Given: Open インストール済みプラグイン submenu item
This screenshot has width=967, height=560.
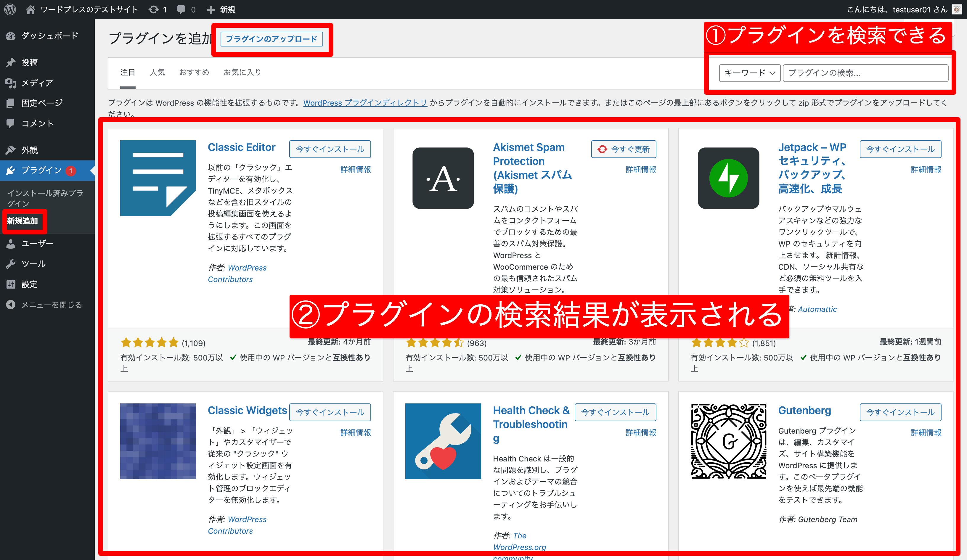Looking at the screenshot, I should click(x=45, y=198).
